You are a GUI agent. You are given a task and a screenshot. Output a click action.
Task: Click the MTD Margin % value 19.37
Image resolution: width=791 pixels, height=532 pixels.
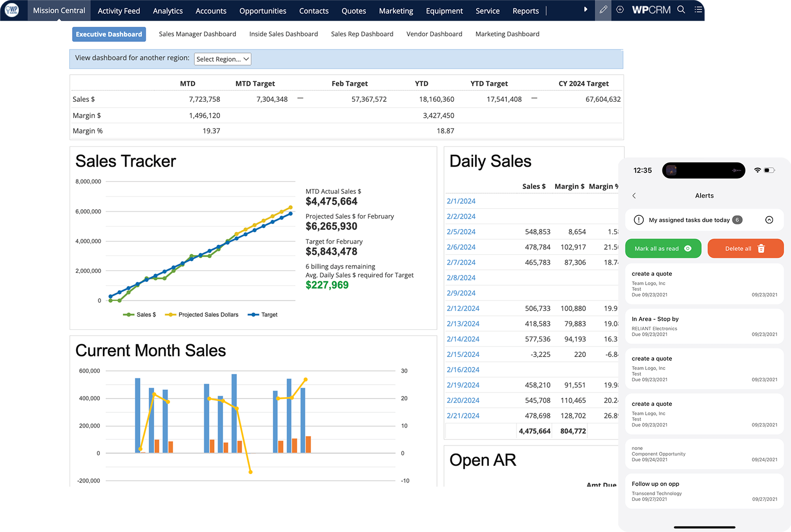[211, 131]
